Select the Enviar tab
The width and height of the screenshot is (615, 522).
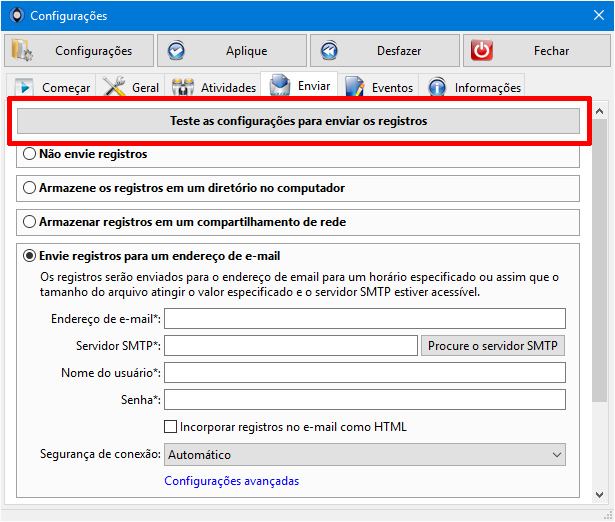[x=299, y=84]
